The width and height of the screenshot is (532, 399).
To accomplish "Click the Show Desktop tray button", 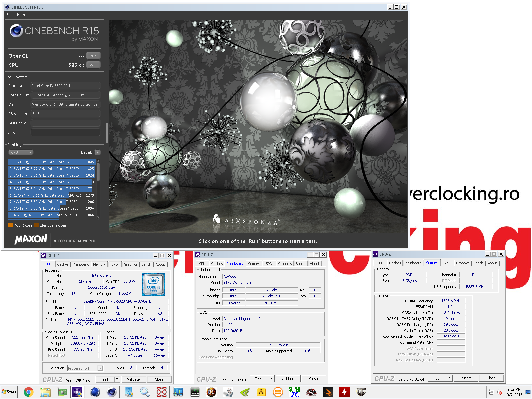I will (528, 392).
